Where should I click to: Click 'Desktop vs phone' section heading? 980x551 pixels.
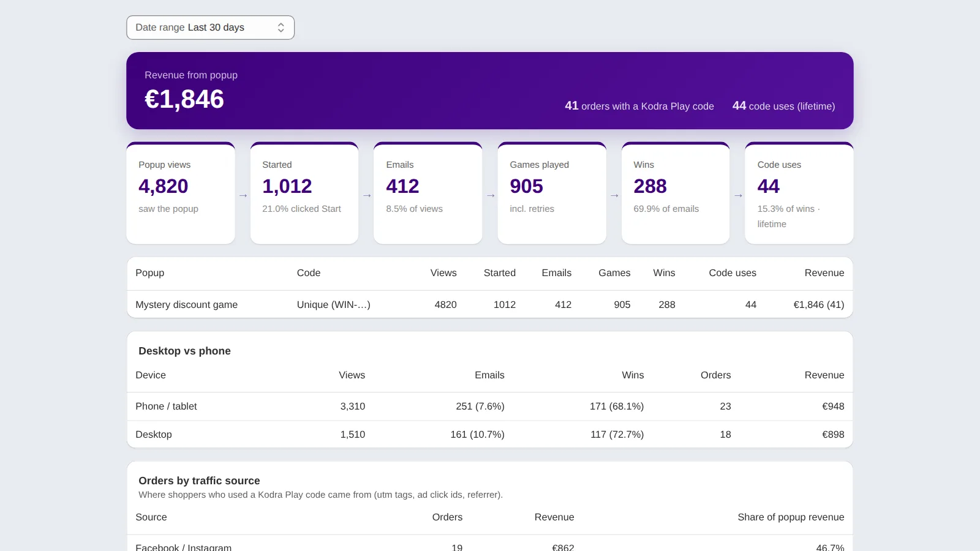[184, 351]
